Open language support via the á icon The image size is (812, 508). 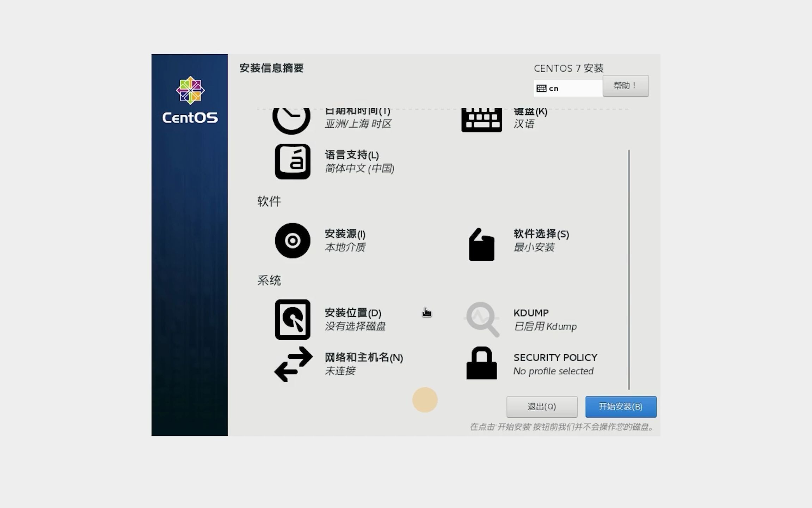293,162
